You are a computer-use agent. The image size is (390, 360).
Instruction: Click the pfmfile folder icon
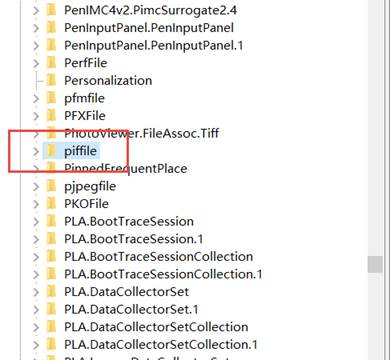pyautogui.click(x=51, y=98)
